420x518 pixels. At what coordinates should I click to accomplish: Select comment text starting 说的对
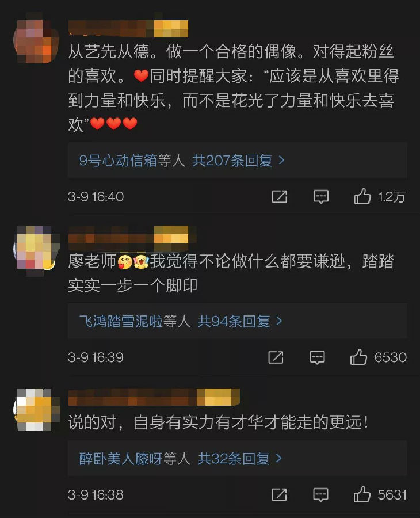point(218,422)
